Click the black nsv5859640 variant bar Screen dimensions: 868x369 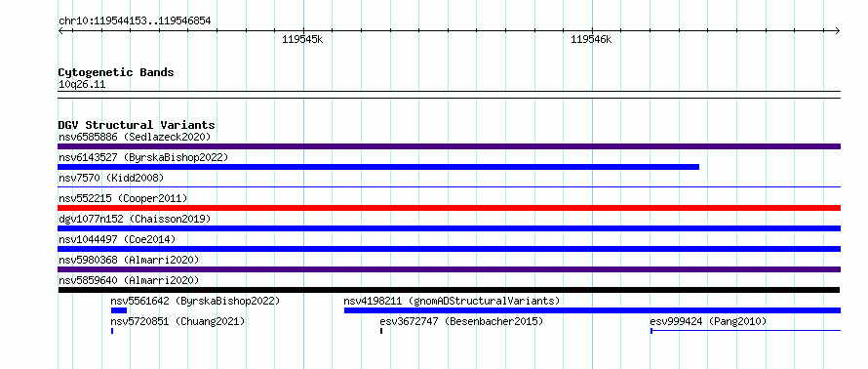click(x=449, y=290)
